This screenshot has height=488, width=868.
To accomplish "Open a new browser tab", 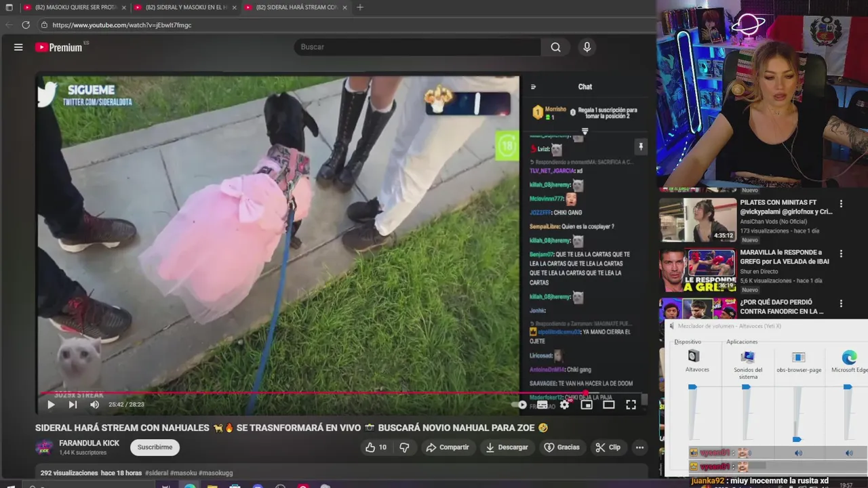I will [360, 7].
